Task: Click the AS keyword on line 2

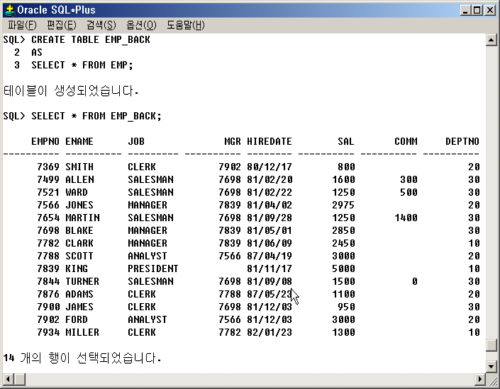Action: coord(37,52)
